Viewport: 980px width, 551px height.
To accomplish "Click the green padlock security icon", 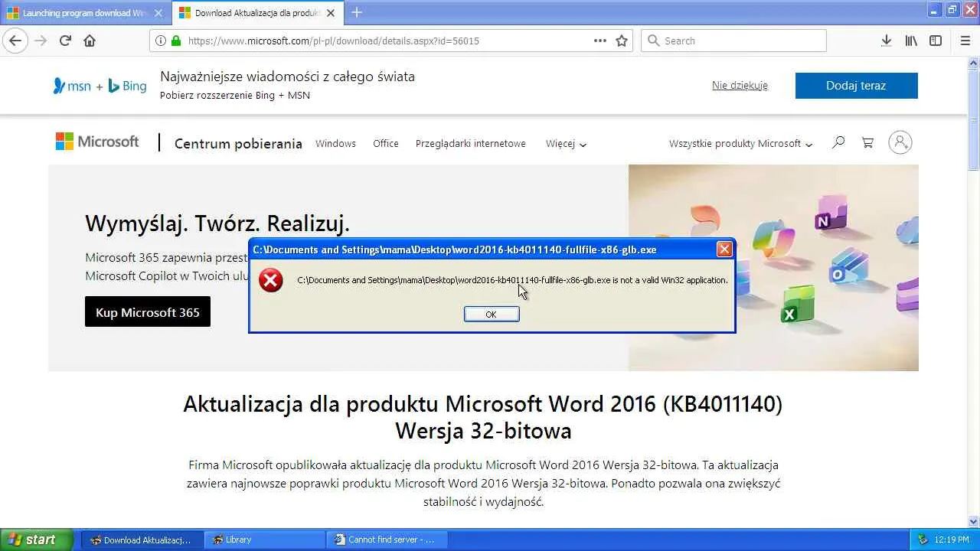I will pos(176,41).
